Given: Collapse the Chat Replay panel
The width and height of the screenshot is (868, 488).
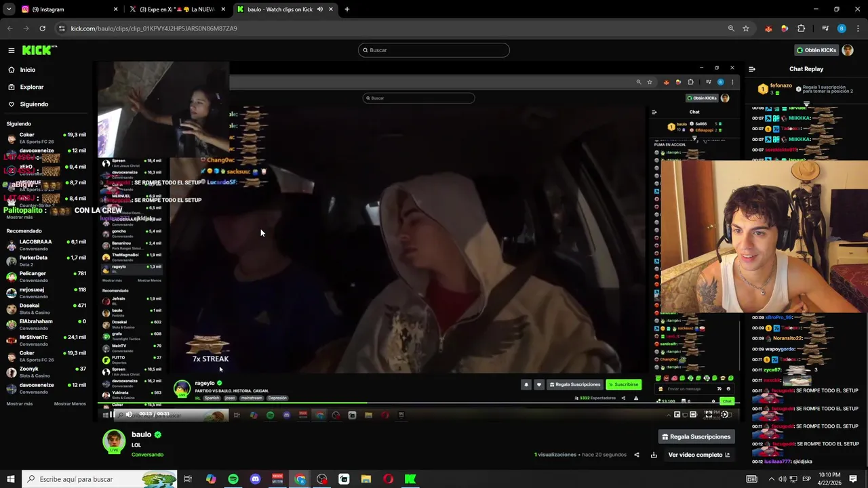Looking at the screenshot, I should tap(752, 69).
